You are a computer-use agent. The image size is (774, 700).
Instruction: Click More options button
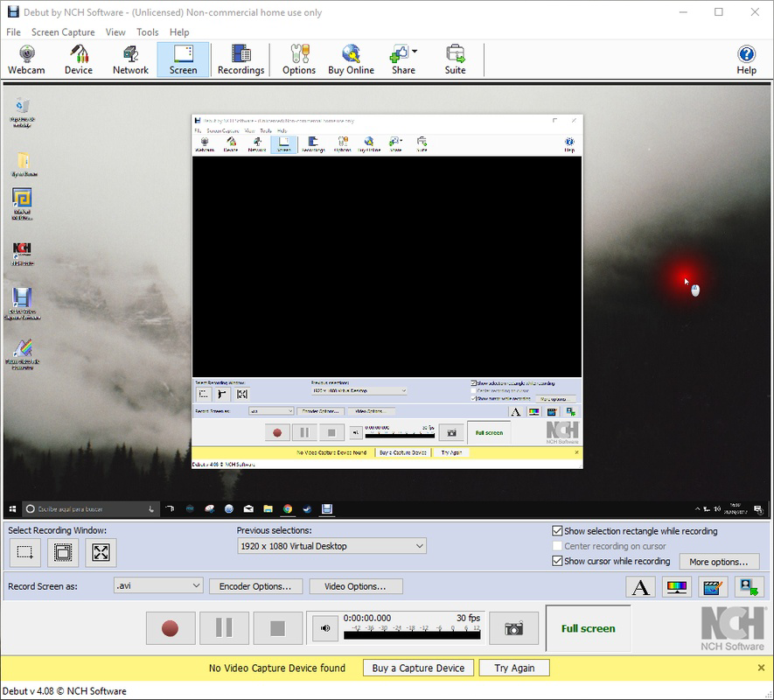coord(719,562)
